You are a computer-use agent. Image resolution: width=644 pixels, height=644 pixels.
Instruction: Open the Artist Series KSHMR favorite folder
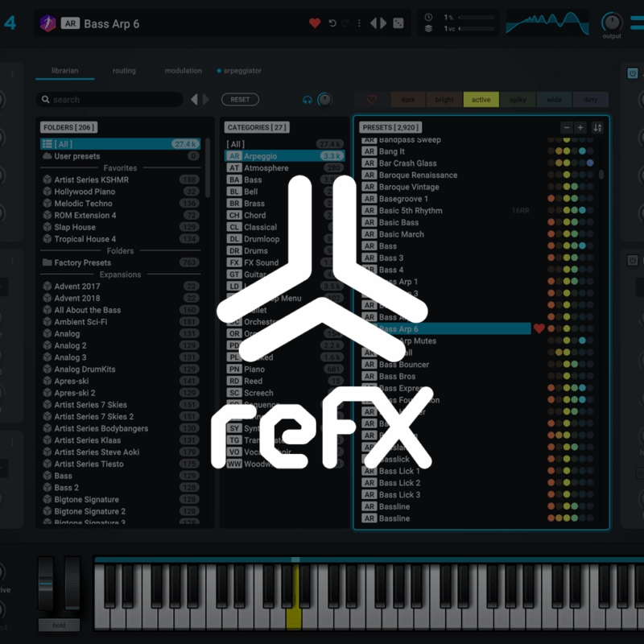point(120,180)
